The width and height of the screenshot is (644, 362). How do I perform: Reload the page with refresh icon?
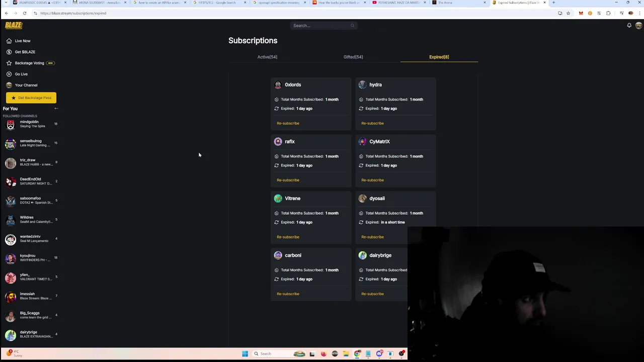coord(24,13)
